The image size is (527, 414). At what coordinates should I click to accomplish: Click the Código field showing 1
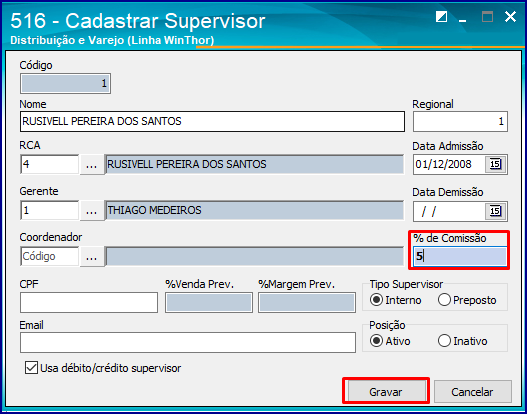click(x=65, y=84)
